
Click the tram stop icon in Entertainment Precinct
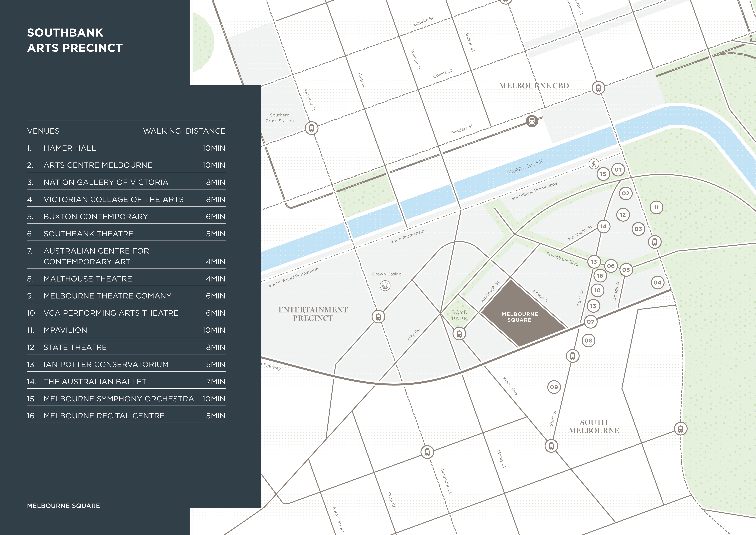tap(378, 317)
